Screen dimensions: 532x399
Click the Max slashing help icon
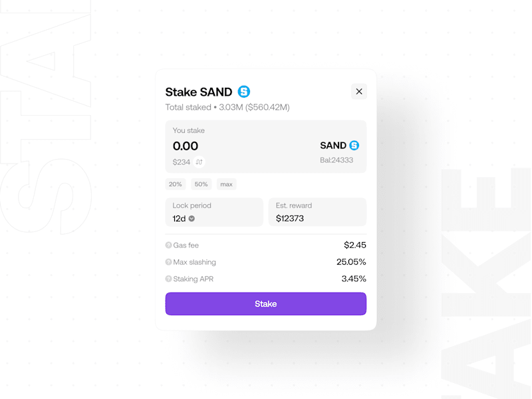[x=168, y=262]
